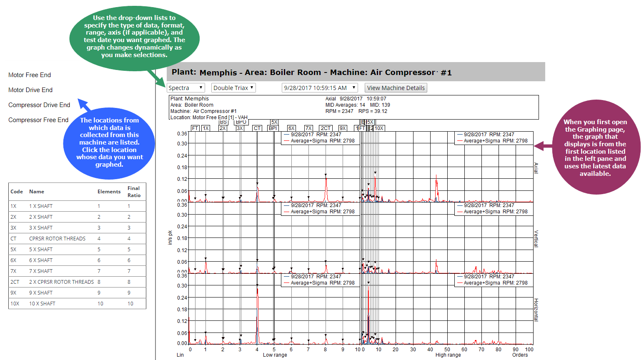Click the Name column header in table
This screenshot has width=644, height=360.
[37, 192]
